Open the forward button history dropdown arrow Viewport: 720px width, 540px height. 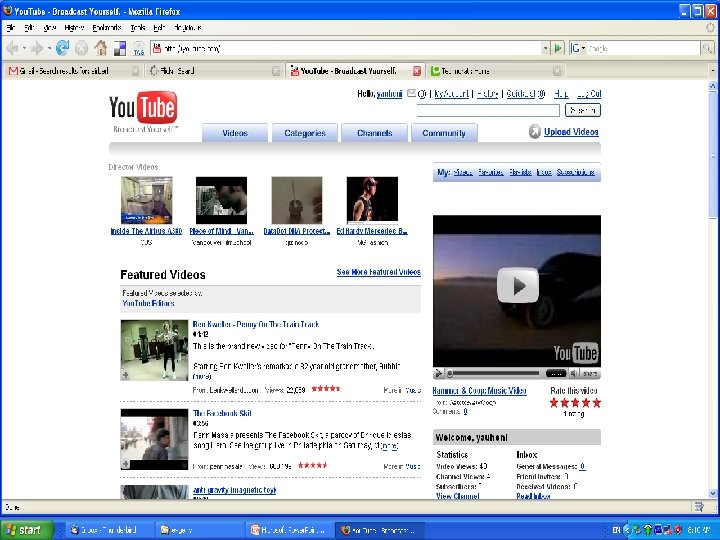point(49,48)
